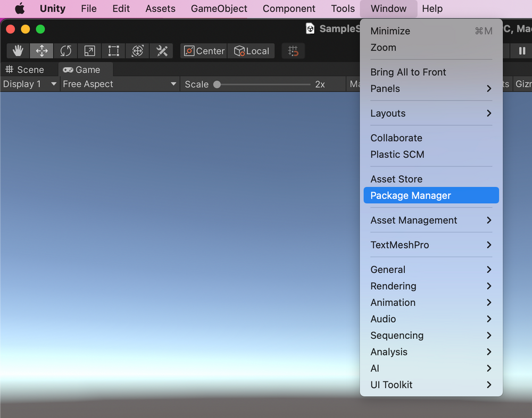Viewport: 532px width, 418px height.
Task: Toggle pivot mode using the Center button
Action: (x=203, y=51)
